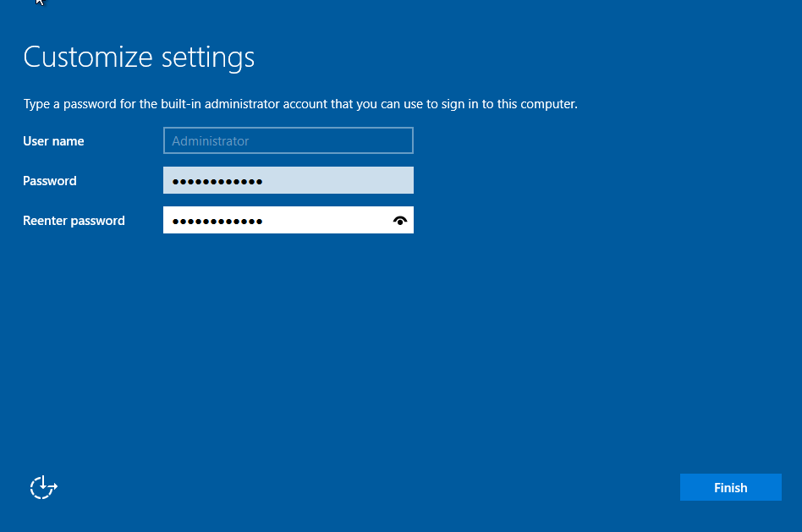
Task: Focus the Password input field
Action: click(x=288, y=180)
